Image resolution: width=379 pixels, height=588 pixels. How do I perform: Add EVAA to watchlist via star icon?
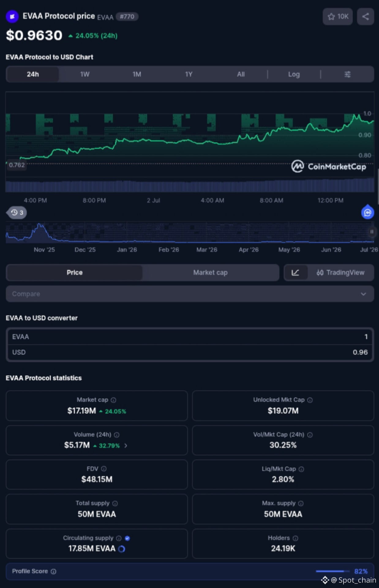337,17
